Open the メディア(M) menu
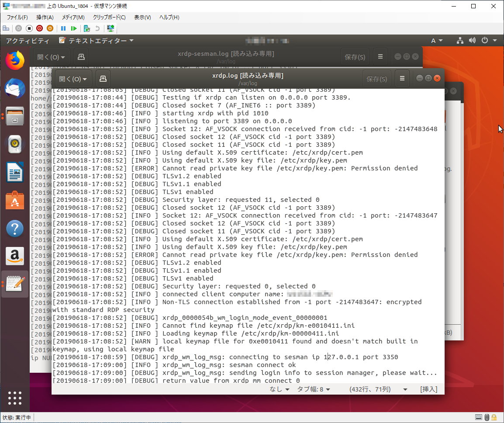This screenshot has height=423, width=504. tap(73, 17)
